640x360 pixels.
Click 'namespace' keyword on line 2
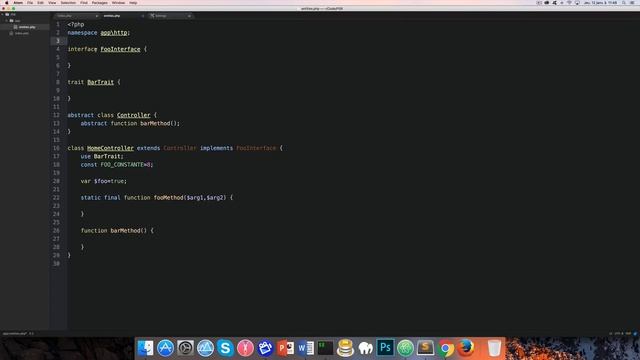(x=82, y=33)
